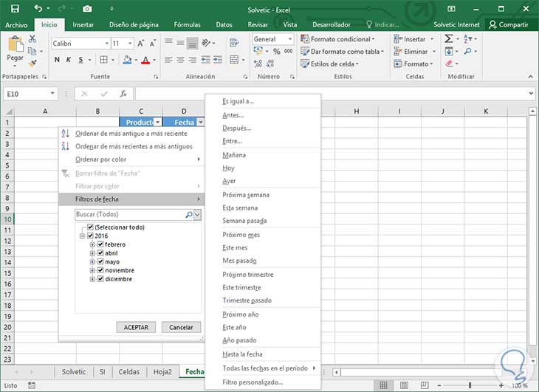This screenshot has width=539, height=392.
Task: Decrease font size with smaller A icon
Action: (153, 44)
